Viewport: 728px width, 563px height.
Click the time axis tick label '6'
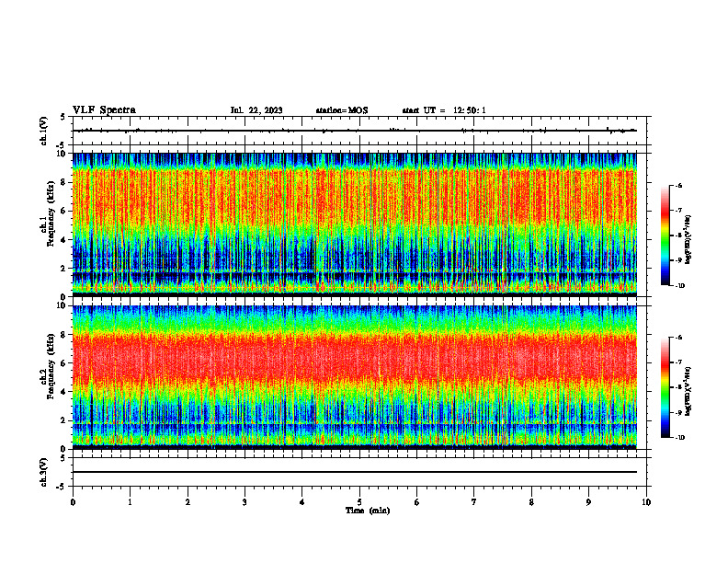(417, 502)
